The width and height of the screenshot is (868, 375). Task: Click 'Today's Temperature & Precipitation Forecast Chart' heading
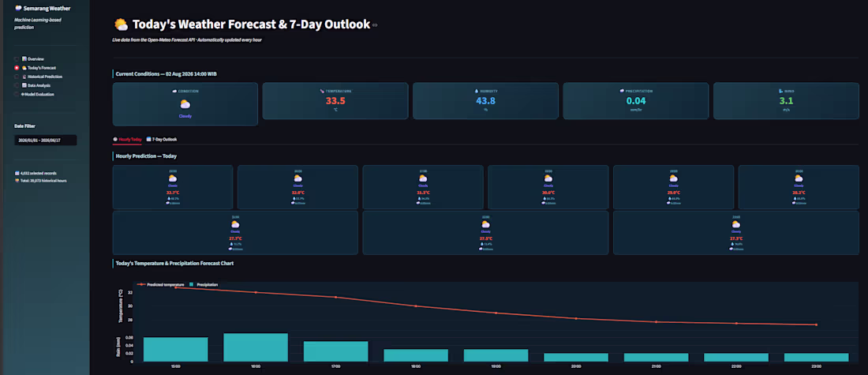click(x=175, y=263)
